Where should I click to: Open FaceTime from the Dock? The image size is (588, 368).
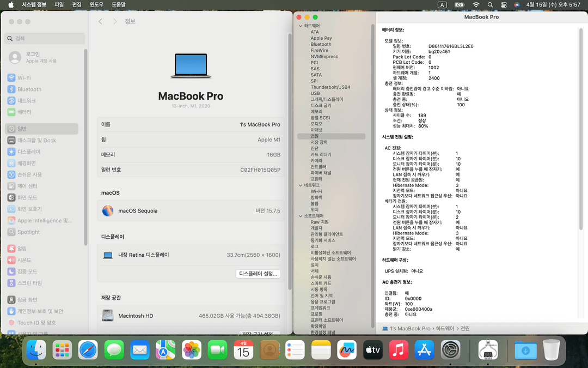[217, 349]
